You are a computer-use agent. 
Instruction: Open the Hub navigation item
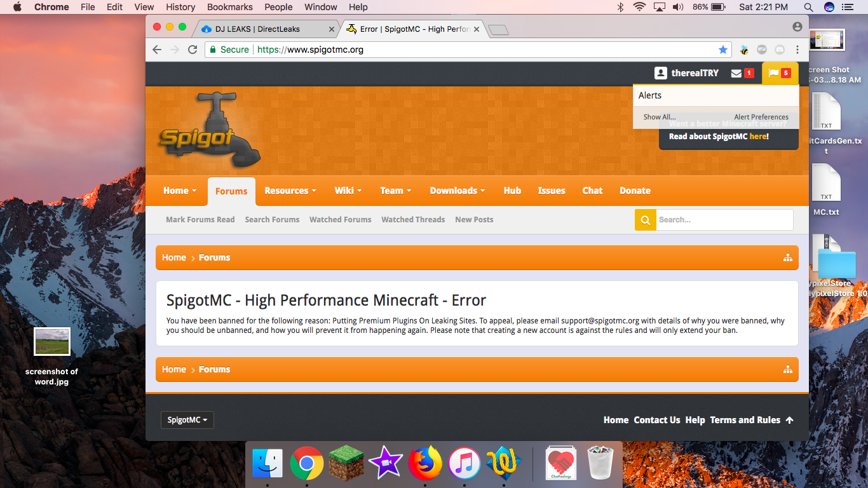point(512,191)
